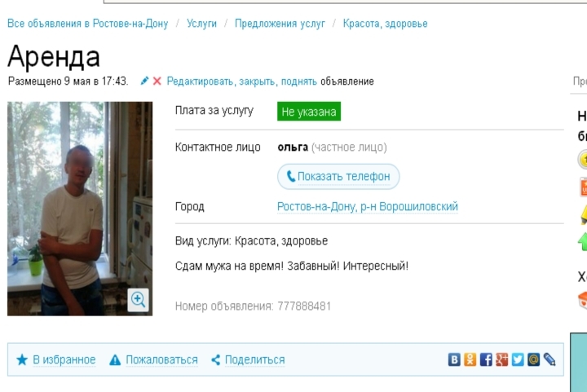Click the red X close icon

pos(157,81)
